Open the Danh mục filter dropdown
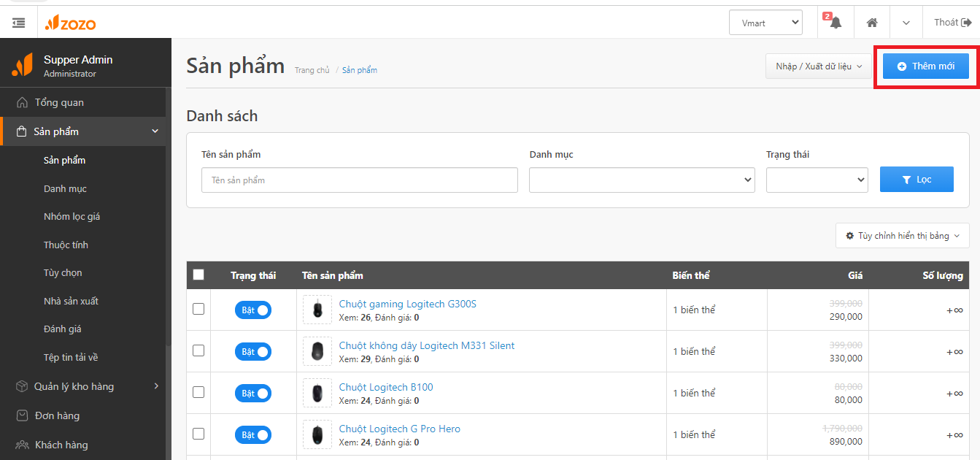This screenshot has width=980, height=460. 642,180
